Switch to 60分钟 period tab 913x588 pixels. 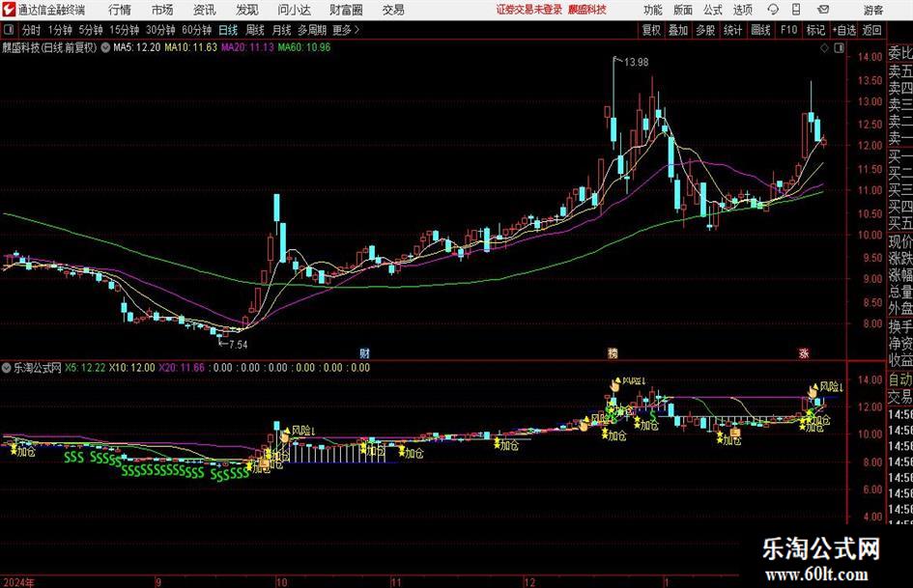point(196,30)
